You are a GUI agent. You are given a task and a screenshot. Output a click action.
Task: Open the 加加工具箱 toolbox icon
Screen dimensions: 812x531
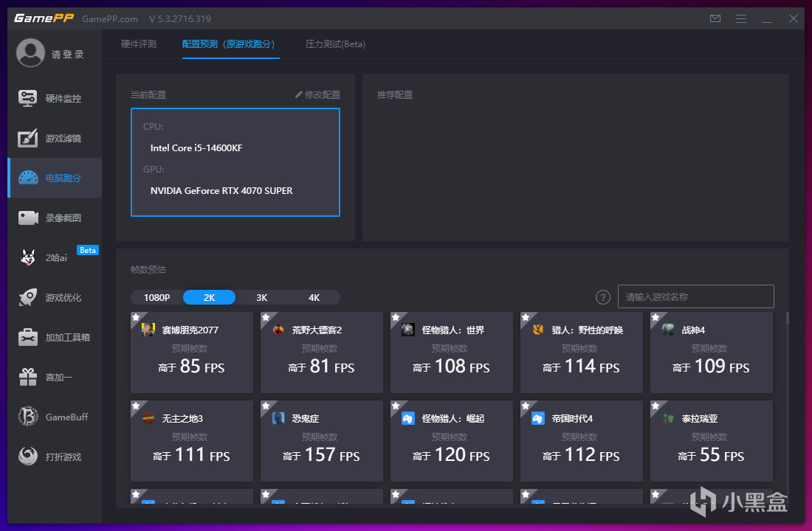click(27, 338)
